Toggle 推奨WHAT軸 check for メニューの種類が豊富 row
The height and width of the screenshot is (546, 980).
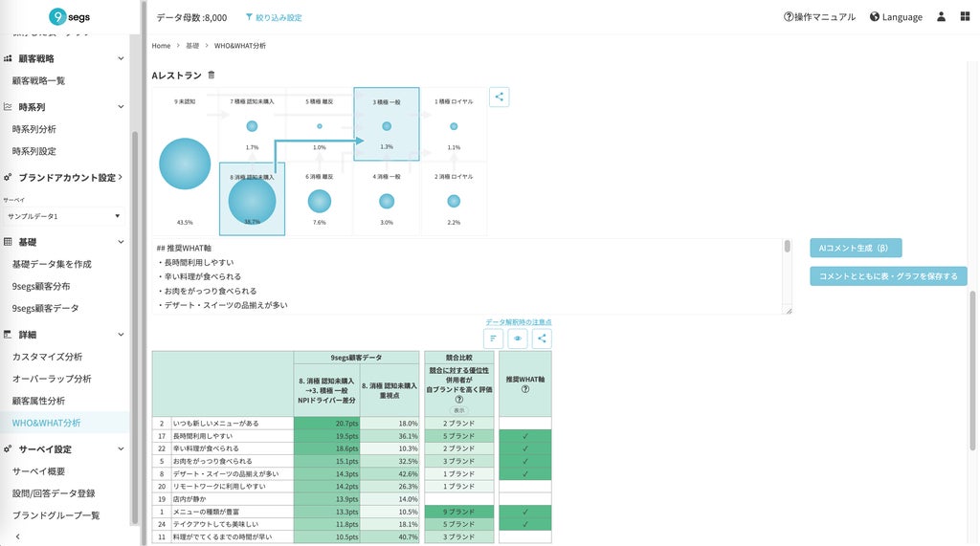(x=525, y=512)
